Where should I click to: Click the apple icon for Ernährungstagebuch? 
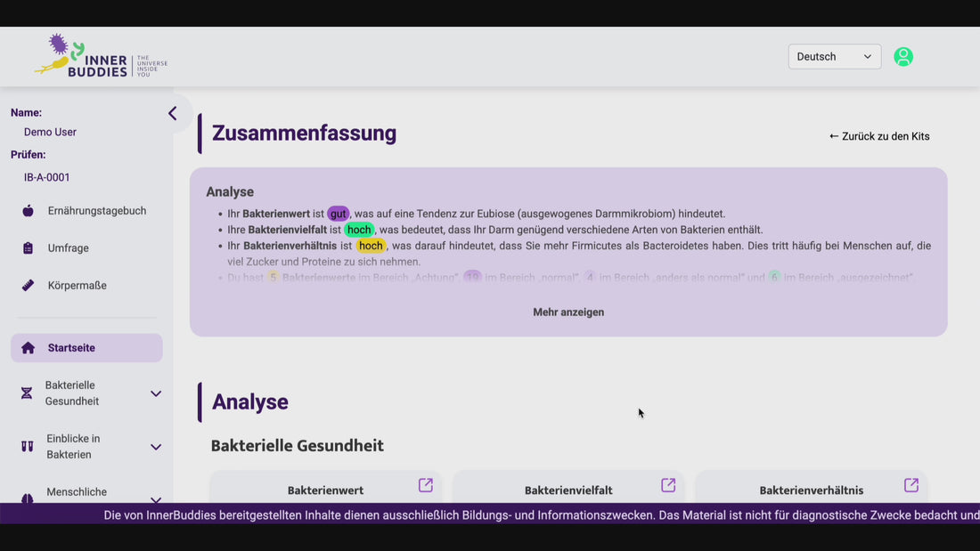28,211
